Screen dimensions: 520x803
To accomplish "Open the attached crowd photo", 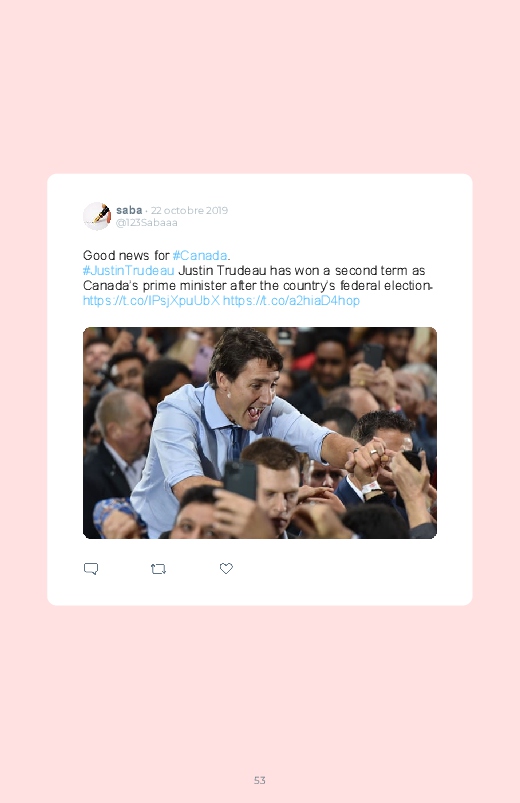I will pos(260,433).
